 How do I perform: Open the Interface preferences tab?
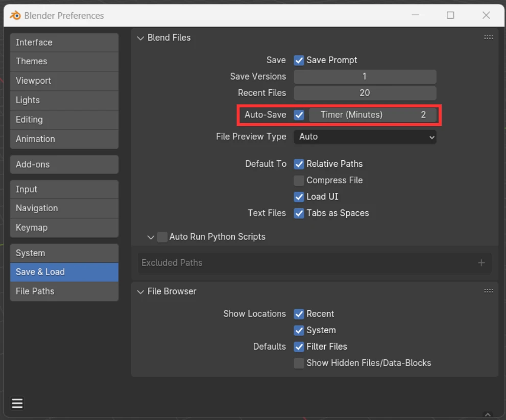tap(64, 42)
